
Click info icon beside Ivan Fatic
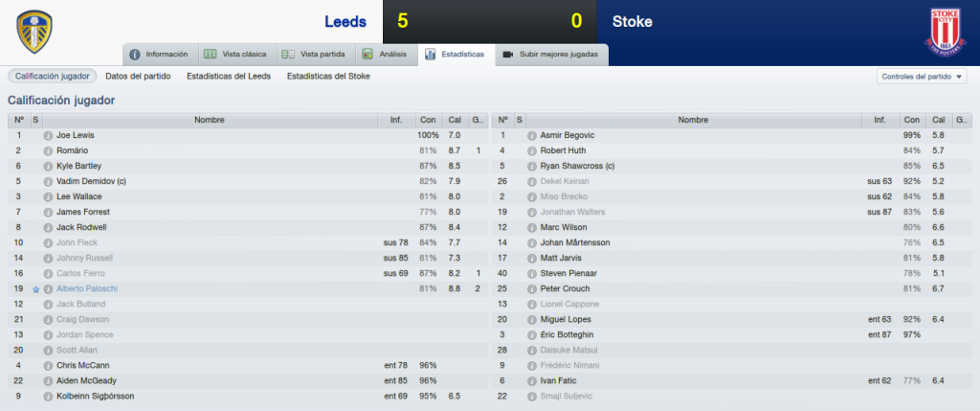coord(532,381)
